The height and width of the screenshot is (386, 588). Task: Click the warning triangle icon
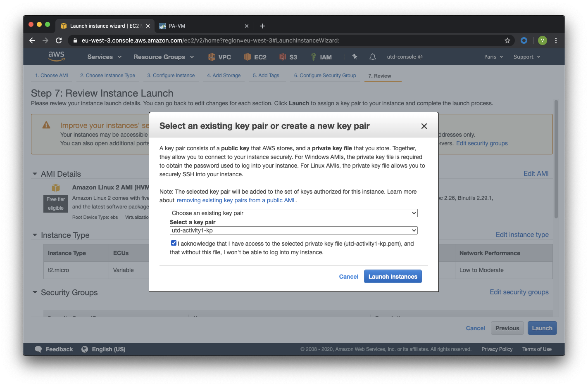click(46, 125)
